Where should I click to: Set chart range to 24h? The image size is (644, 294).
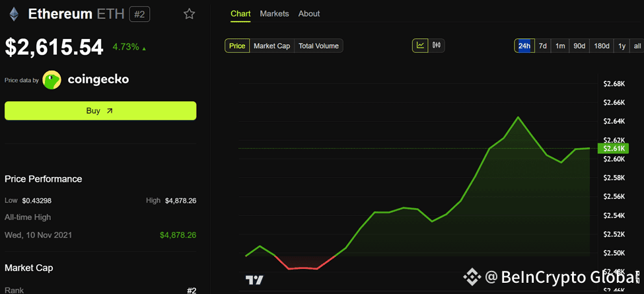coord(524,46)
